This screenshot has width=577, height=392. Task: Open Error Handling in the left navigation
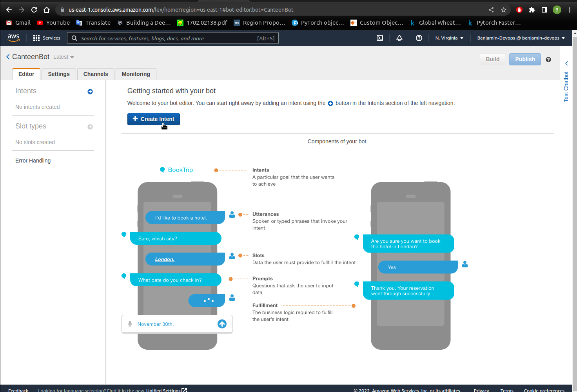pyautogui.click(x=33, y=161)
